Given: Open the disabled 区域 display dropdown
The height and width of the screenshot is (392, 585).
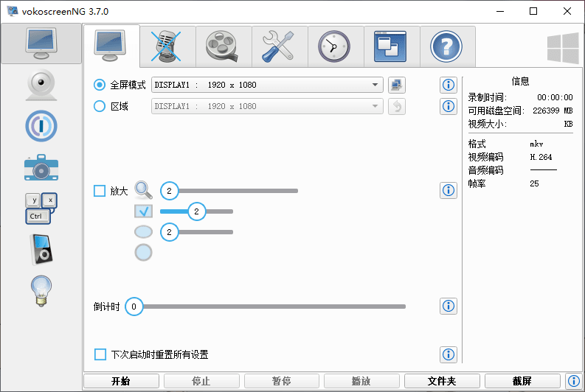Looking at the screenshot, I should pyautogui.click(x=267, y=106).
